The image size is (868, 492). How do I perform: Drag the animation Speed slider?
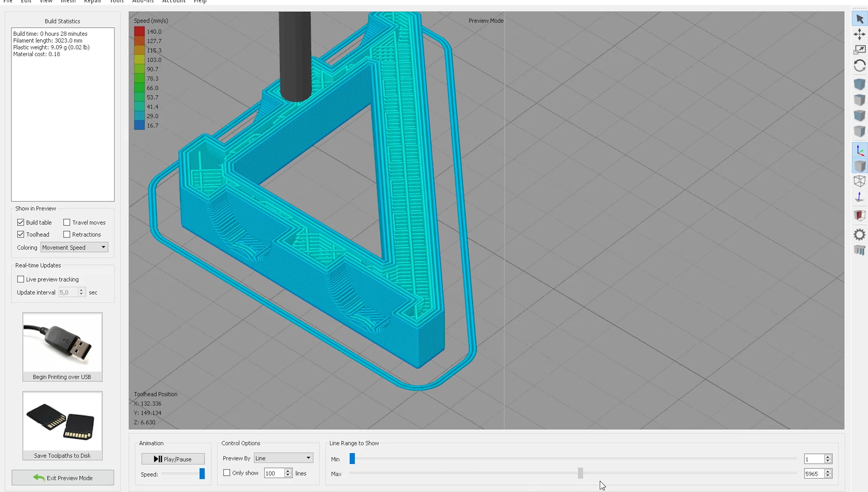coord(201,473)
